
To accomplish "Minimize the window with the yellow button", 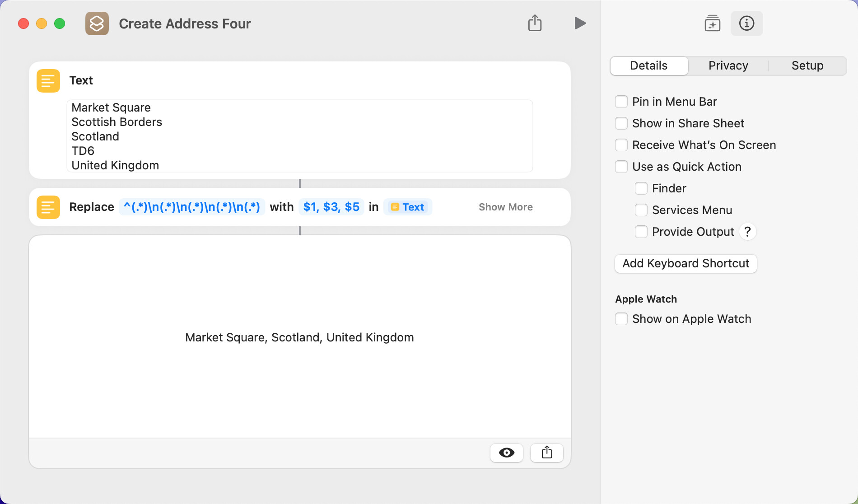I will (x=42, y=23).
